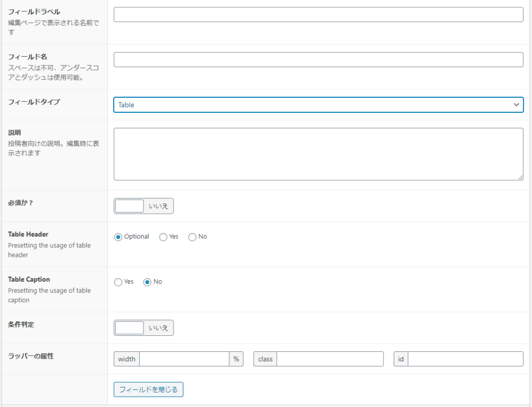The image size is (532, 407).
Task: Focus the フィールド名 text input
Action: tap(318, 59)
